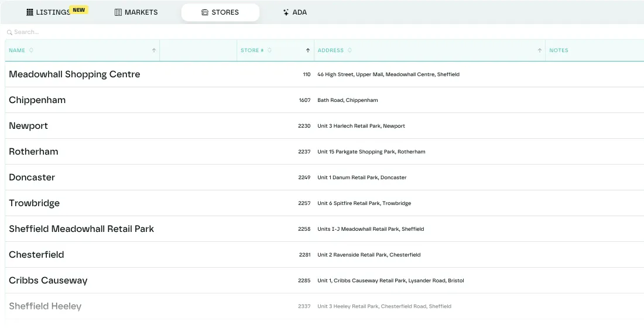Click address Unit 6 Spitfire Retail Park
The width and height of the screenshot is (644, 328).
(x=364, y=203)
